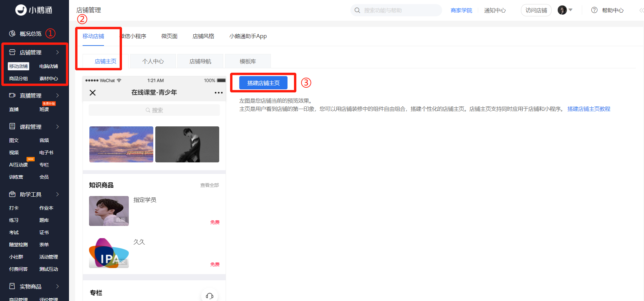Click 查看全部 next to 知识商品
The width and height of the screenshot is (644, 301).
pos(209,185)
